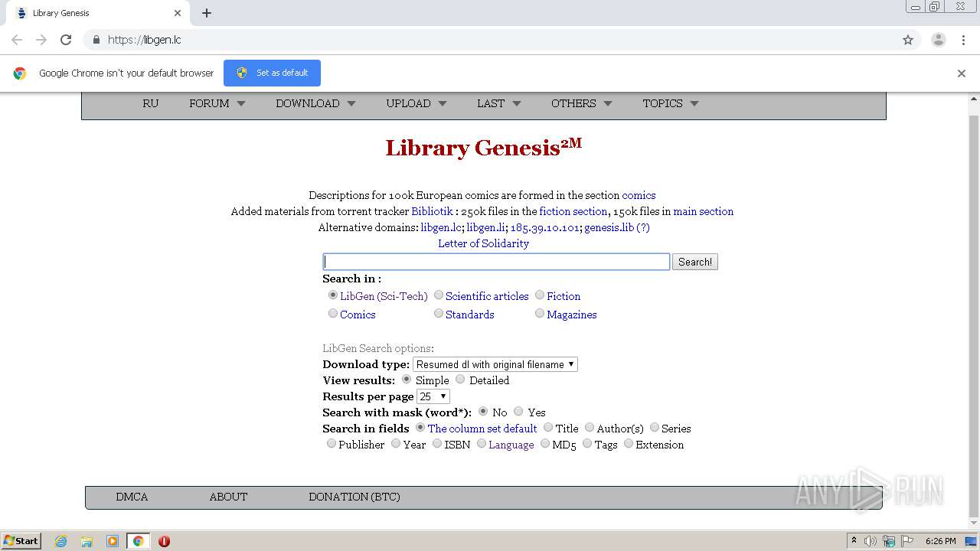The image size is (980, 551).
Task: Open the UPLOAD menu
Action: click(408, 103)
